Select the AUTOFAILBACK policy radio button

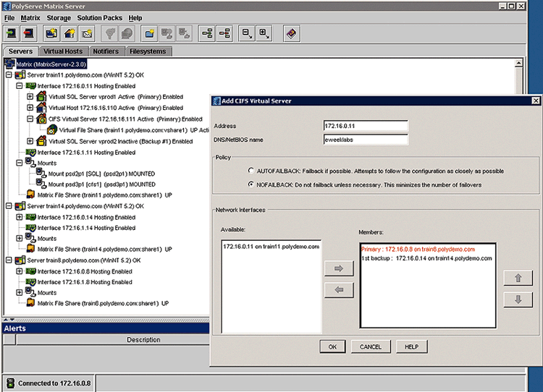251,171
